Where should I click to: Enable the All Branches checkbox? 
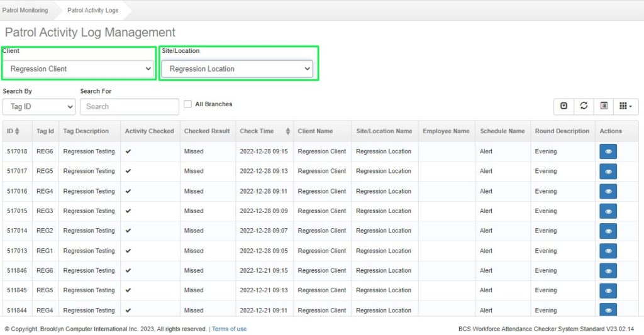[188, 104]
